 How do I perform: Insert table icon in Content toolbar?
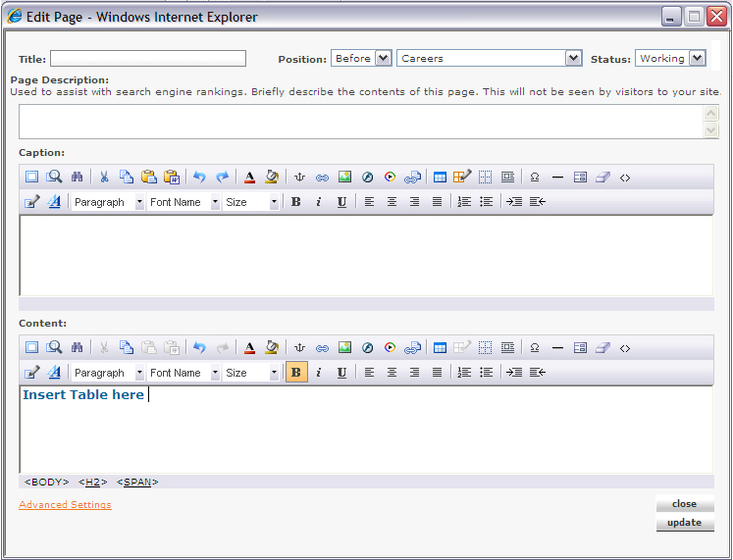(x=440, y=347)
